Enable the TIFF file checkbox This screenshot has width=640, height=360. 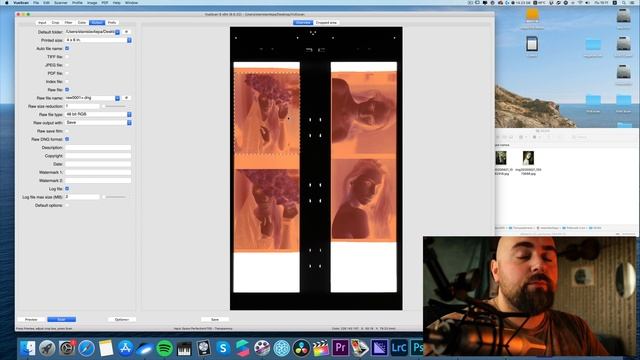pyautogui.click(x=67, y=57)
